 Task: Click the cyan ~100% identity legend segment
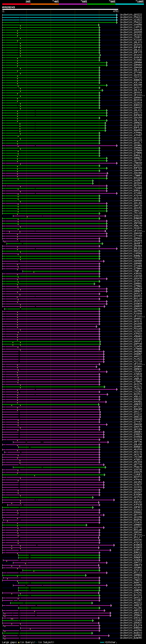tap(130, 4)
